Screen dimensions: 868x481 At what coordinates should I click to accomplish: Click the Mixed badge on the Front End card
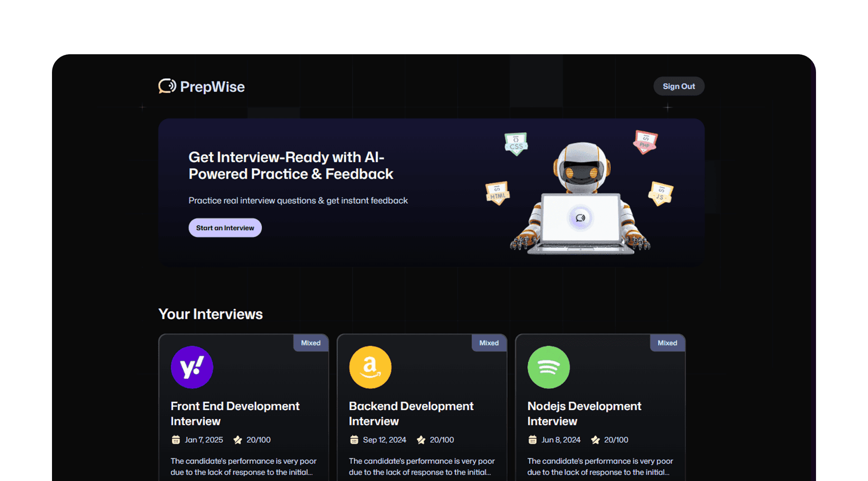click(x=311, y=343)
